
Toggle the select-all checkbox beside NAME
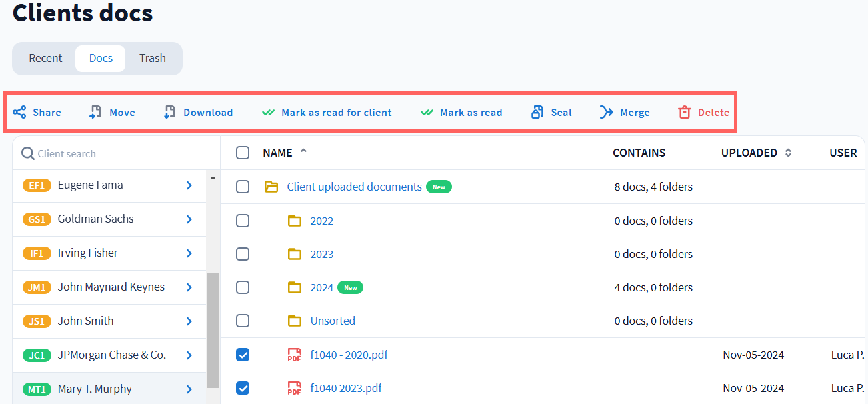[243, 153]
